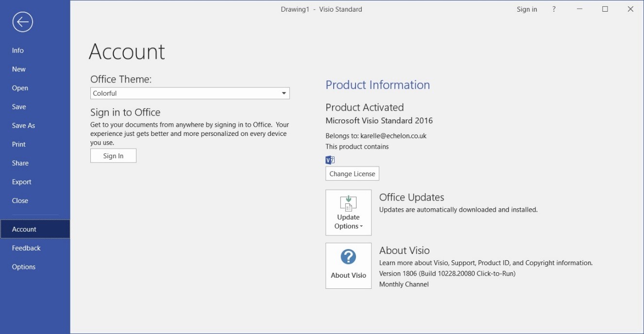This screenshot has width=644, height=334.
Task: Choose Save in the sidebar
Action: point(35,107)
